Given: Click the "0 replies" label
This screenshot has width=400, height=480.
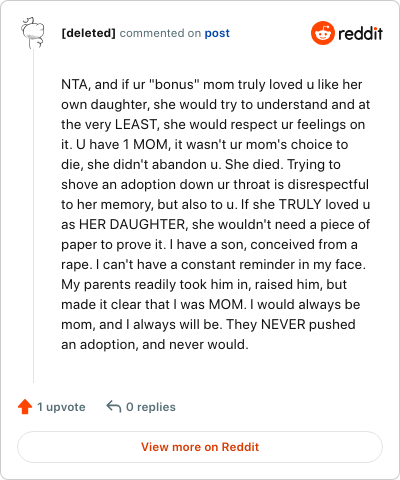Looking at the screenshot, I should pos(151,407).
